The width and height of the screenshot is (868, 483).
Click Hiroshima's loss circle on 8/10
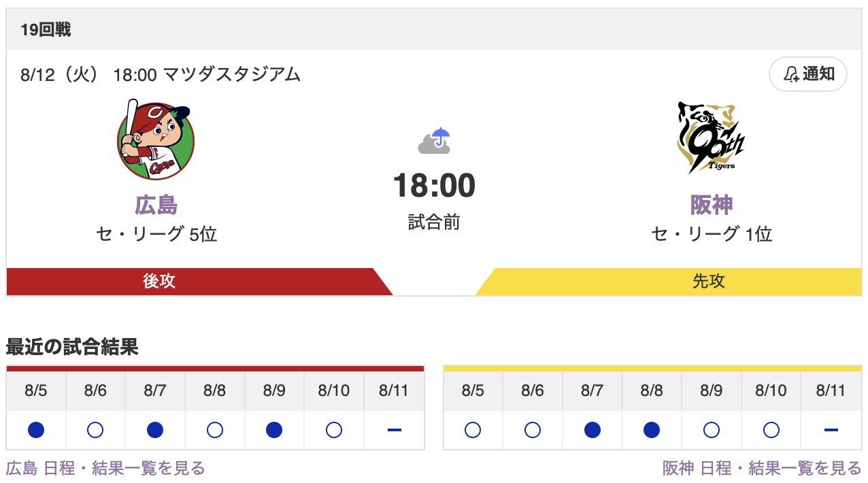click(x=333, y=430)
